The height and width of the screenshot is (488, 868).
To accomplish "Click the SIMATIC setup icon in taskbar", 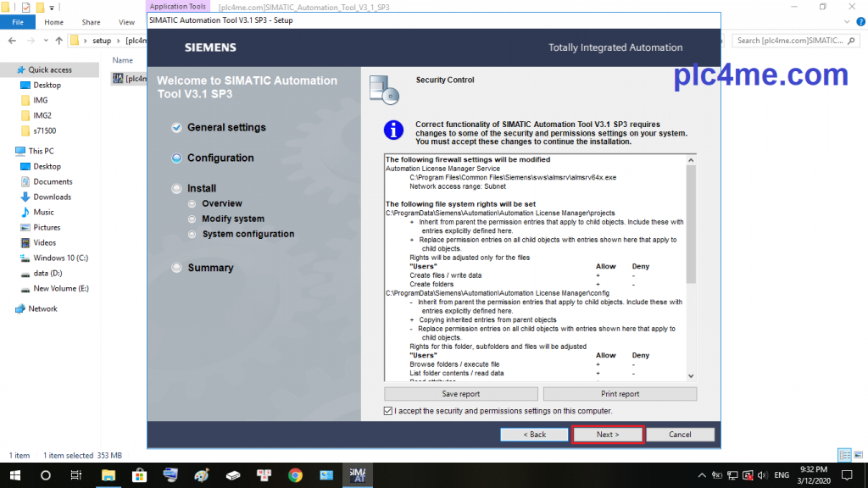I will pyautogui.click(x=357, y=474).
